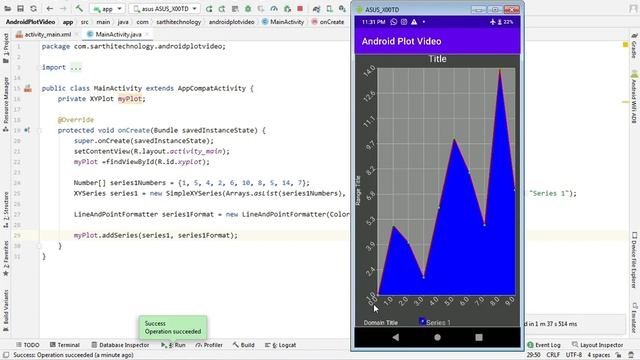This screenshot has width=640, height=360.
Task: Open the Profiler tool window
Action: tap(209, 345)
